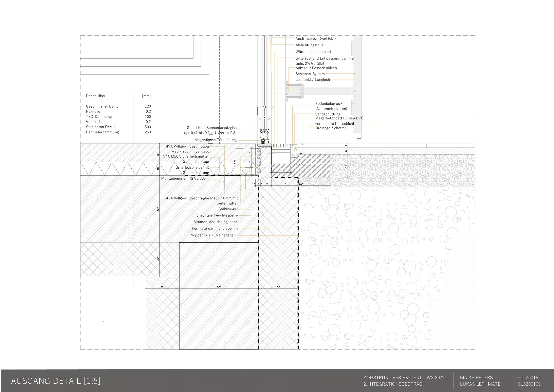The image size is (554, 392).
Task: Click the 'Anker für Fassadenblech' label
Action: click(316, 68)
